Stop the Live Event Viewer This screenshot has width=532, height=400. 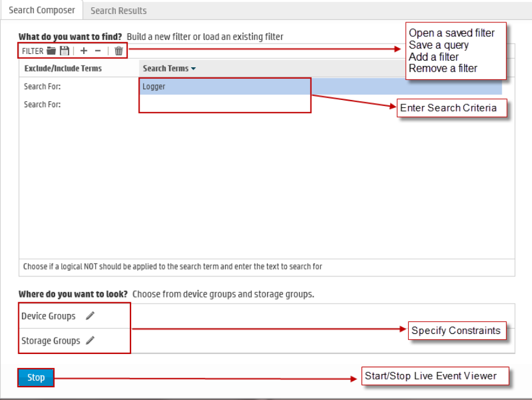point(36,378)
